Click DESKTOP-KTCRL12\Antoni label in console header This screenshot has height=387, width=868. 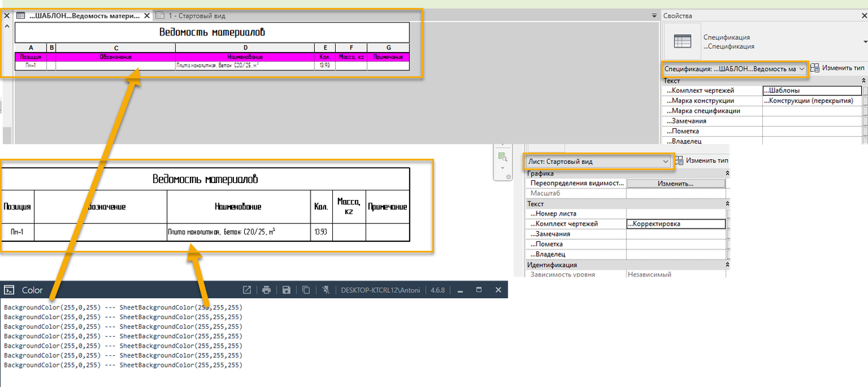(380, 290)
